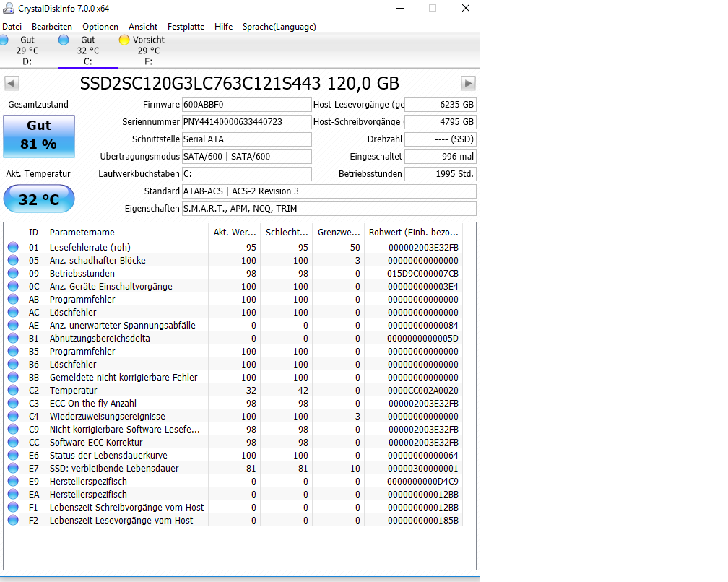
Task: Click the Drehzahl value ---- (SSD)
Action: [441, 139]
